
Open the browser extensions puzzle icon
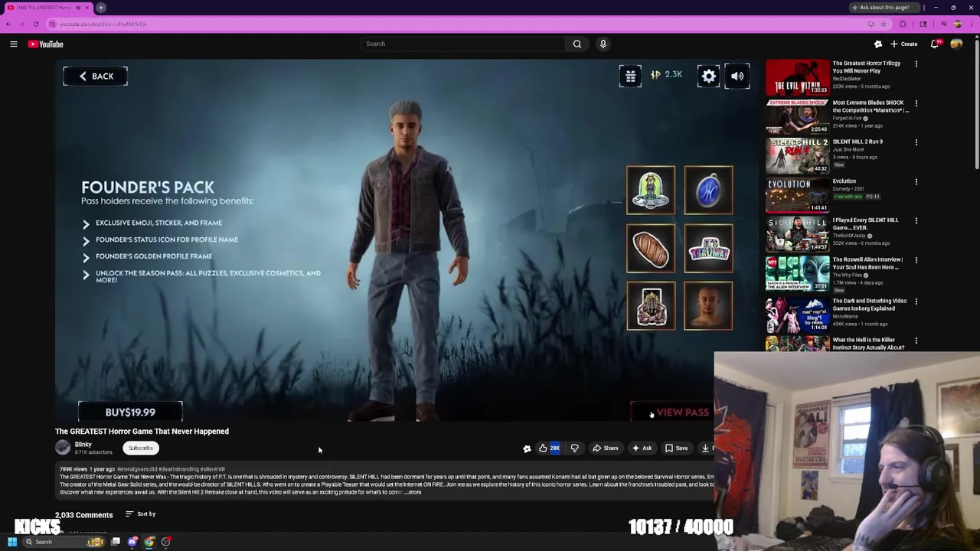[903, 24]
